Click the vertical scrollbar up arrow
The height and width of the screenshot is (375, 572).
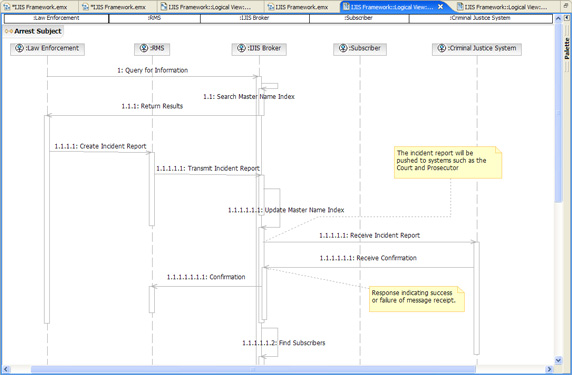click(x=558, y=18)
